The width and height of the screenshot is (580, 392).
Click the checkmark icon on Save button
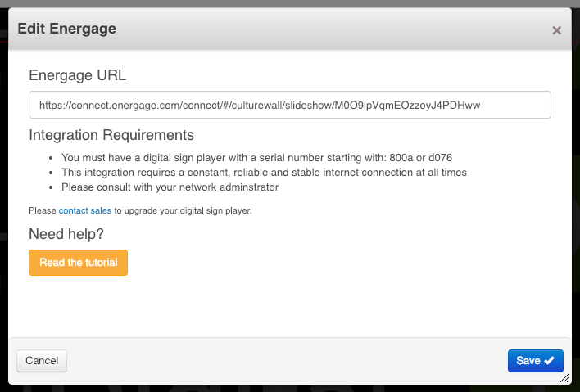[550, 360]
